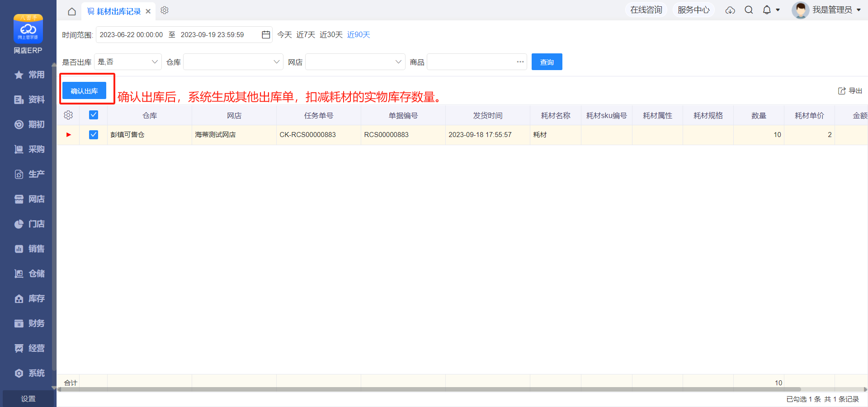Open 生产 sidebar menu

(x=29, y=174)
